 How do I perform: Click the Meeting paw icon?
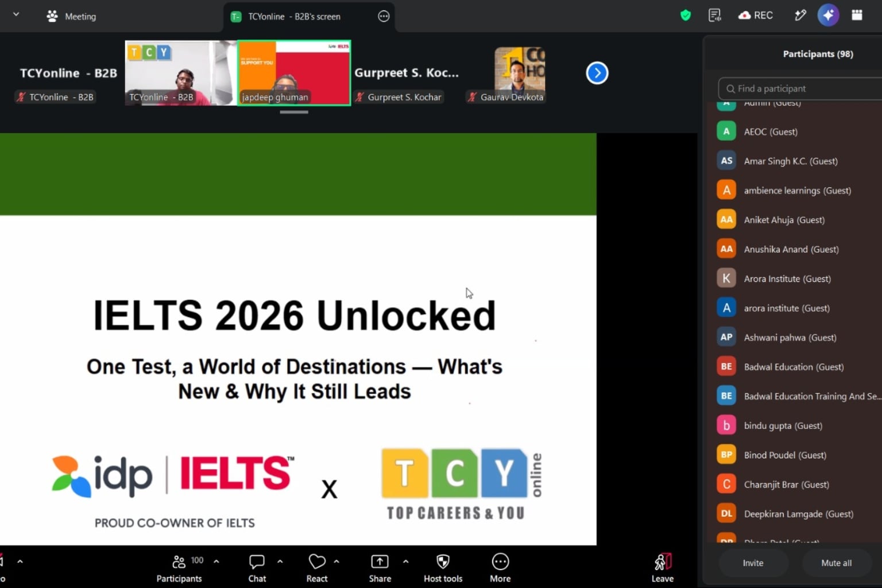click(52, 16)
